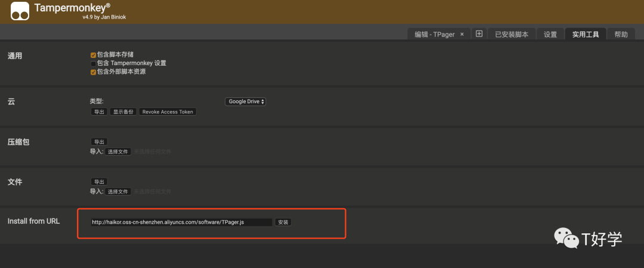The image size is (644, 268).
Task: Select the 实用工具 tab
Action: (x=586, y=35)
